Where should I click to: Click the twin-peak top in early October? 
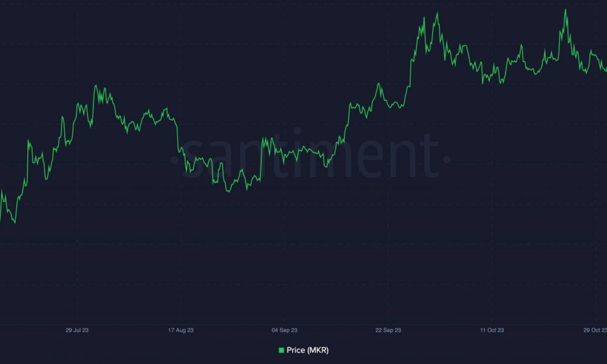coord(438,13)
